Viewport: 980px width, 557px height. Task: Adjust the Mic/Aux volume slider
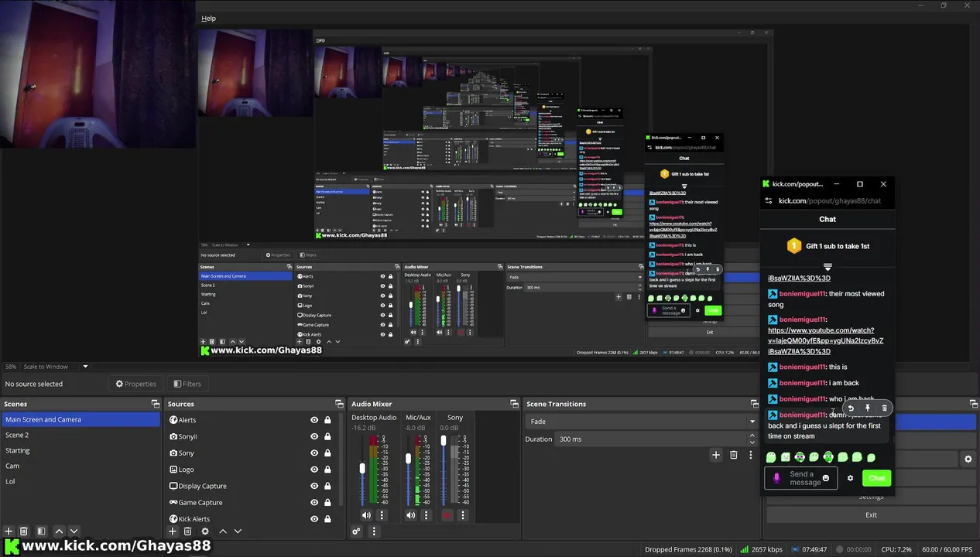click(408, 459)
